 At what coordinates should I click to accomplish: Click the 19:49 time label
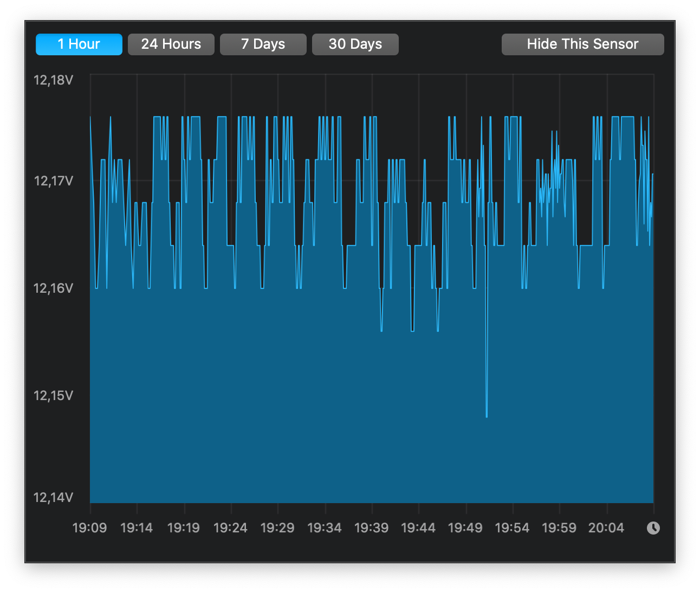465,528
